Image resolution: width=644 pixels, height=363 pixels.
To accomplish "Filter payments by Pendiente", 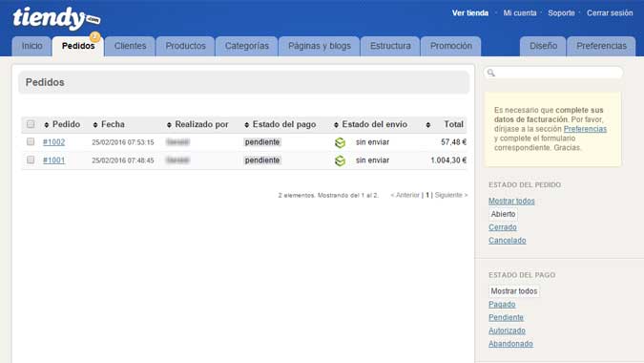I will coord(506,317).
